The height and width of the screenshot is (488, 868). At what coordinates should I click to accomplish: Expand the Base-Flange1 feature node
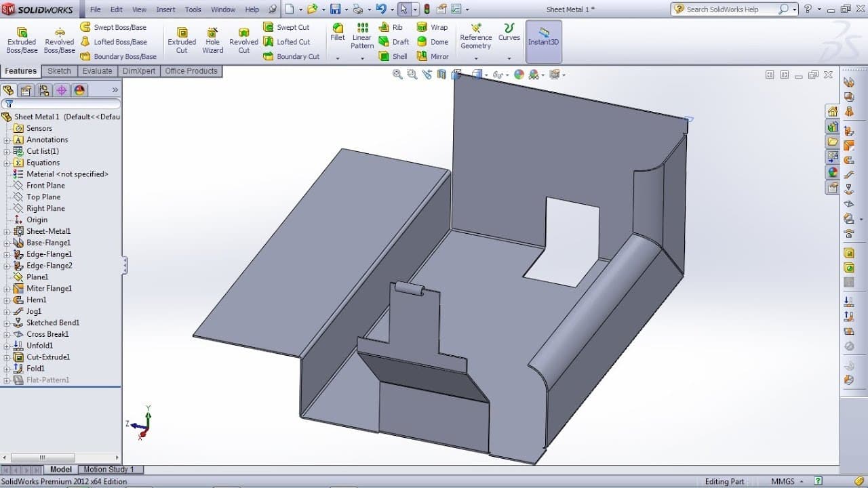point(7,243)
